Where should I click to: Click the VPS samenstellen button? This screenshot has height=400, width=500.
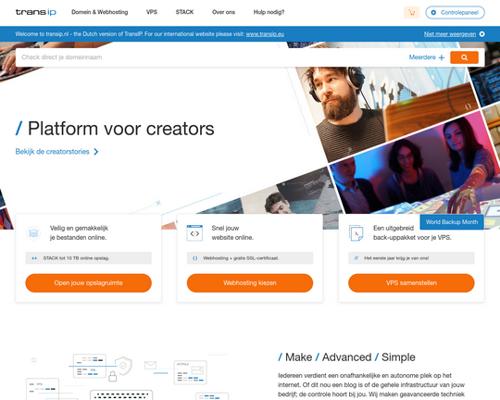pyautogui.click(x=411, y=283)
